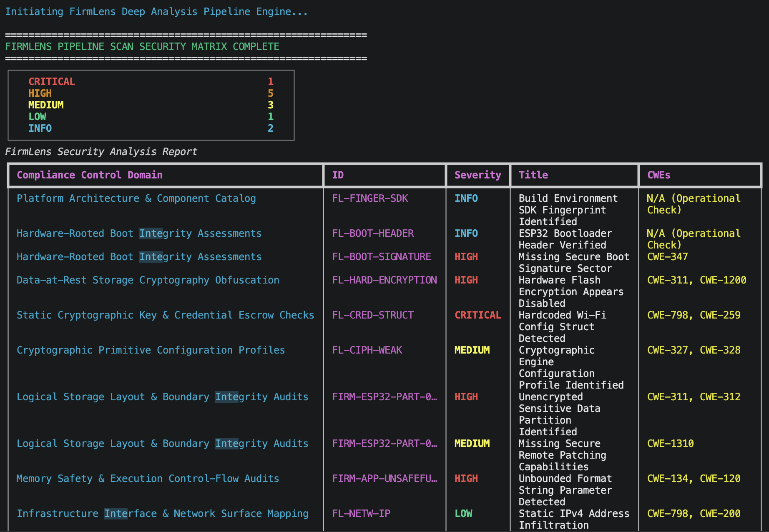Click INFO severity in FL-BOOT-HEADER row
The height and width of the screenshot is (532, 769).
click(466, 233)
